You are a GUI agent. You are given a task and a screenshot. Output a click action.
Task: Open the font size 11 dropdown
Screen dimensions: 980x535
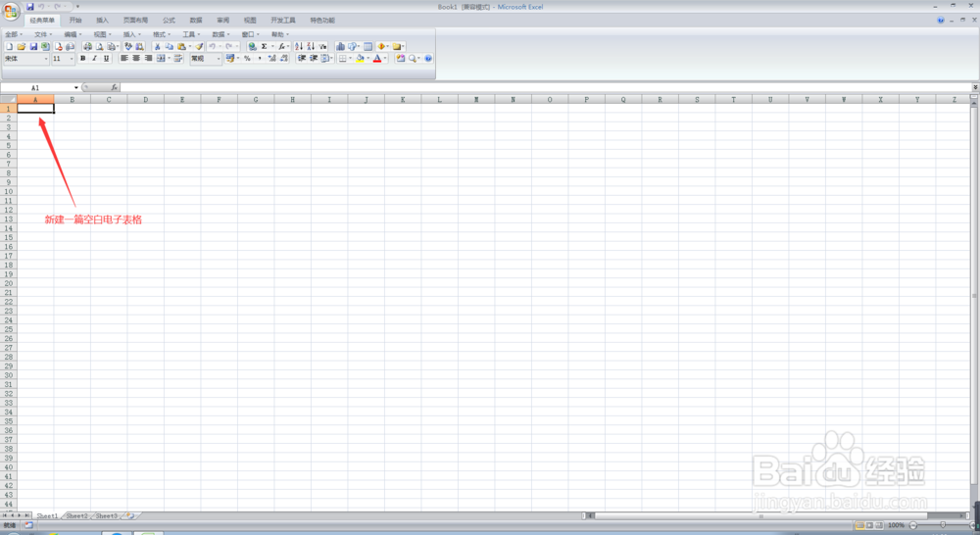(72, 59)
